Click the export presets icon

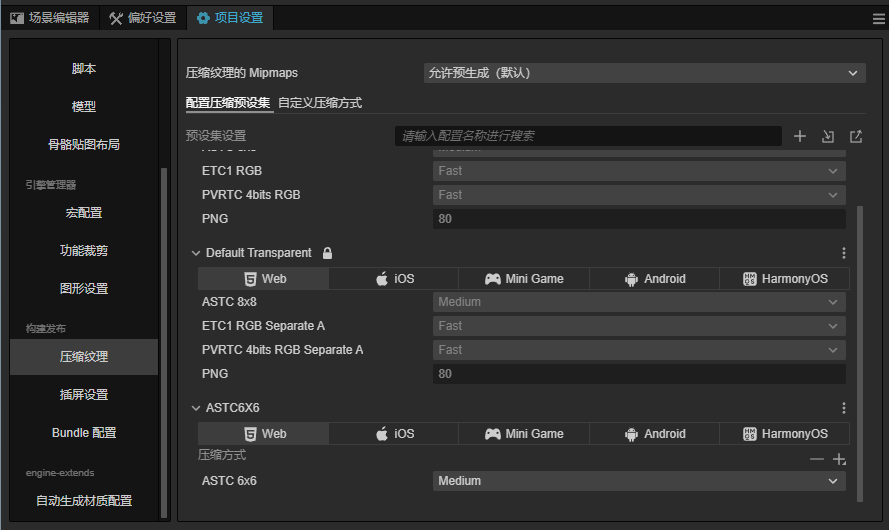[856, 137]
